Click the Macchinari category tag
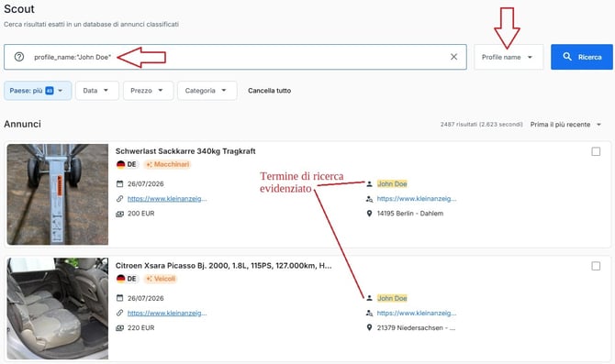615x364 pixels. tap(167, 164)
